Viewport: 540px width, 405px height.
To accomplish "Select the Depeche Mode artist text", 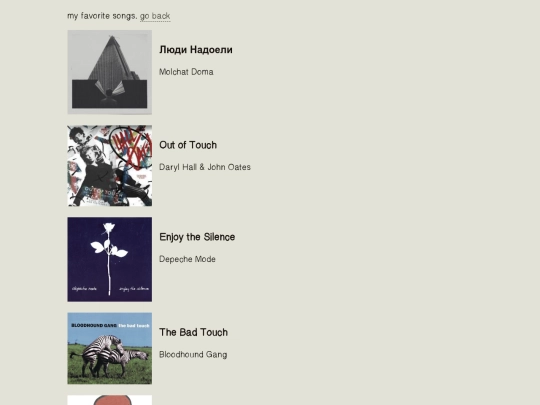I will (187, 259).
